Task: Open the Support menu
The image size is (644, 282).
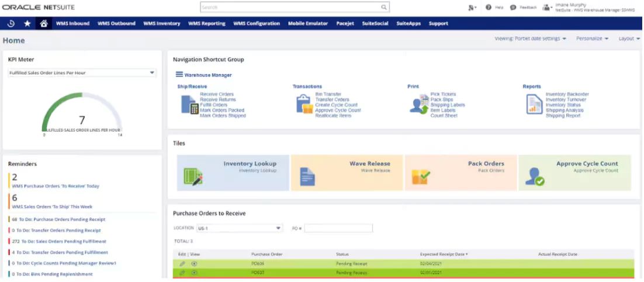Action: (438, 23)
